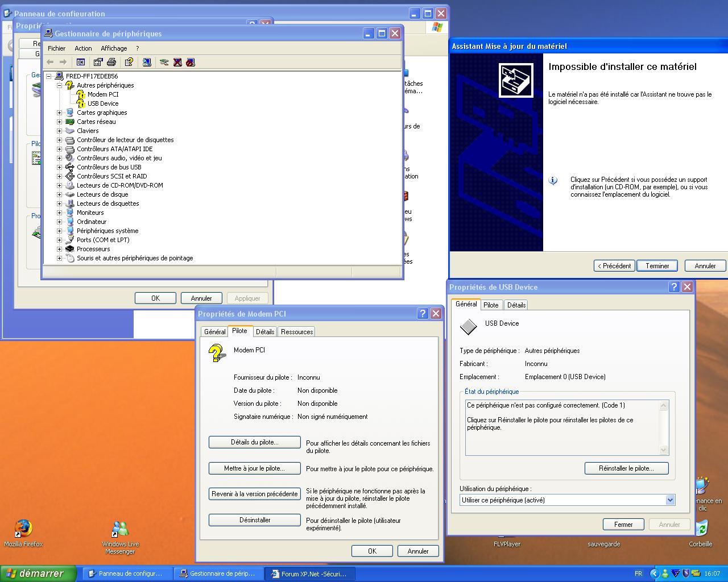
Task: Click the FR language indicator in the taskbar
Action: [638, 573]
